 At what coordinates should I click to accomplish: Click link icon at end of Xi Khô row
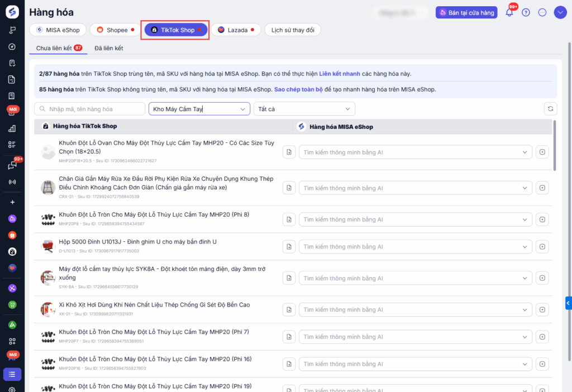coord(542,309)
